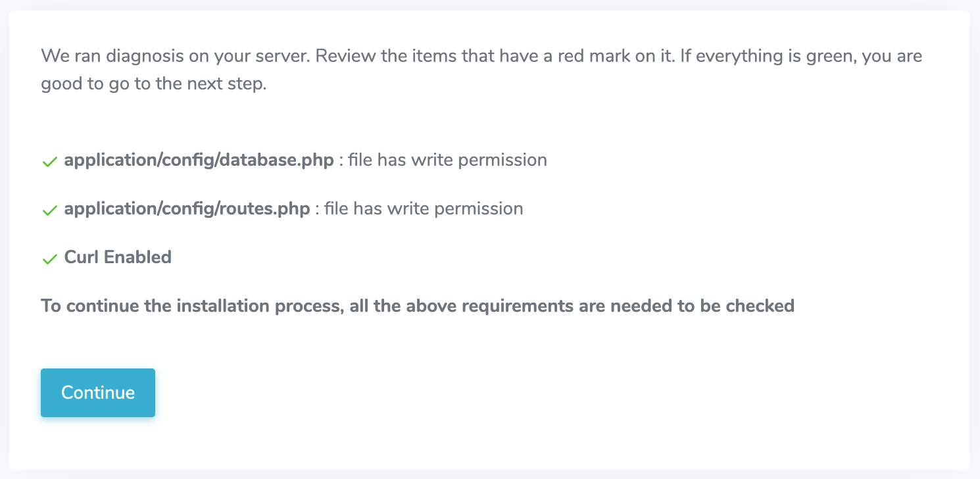Select the application/config/routes.php label
Screen dimensions: 980x479
click(x=186, y=209)
